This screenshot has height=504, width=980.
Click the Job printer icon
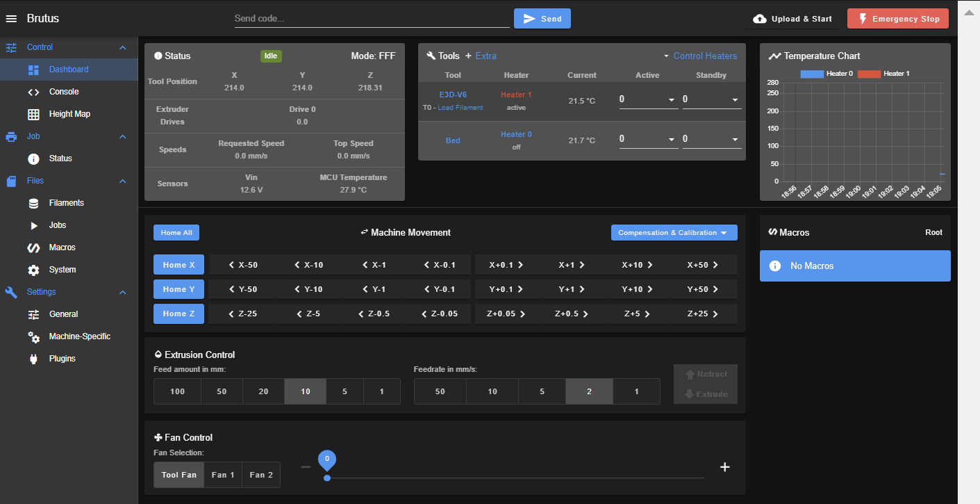[11, 136]
